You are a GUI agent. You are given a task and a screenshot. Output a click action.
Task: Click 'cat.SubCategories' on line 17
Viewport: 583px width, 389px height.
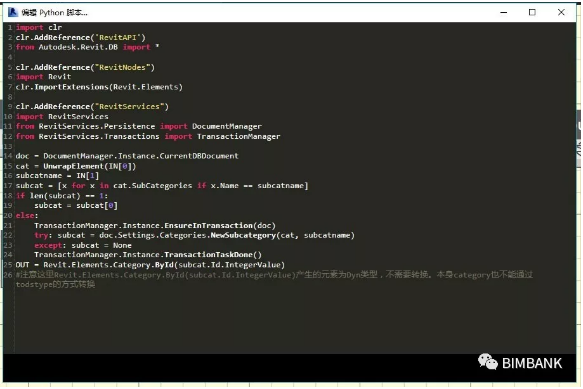153,186
